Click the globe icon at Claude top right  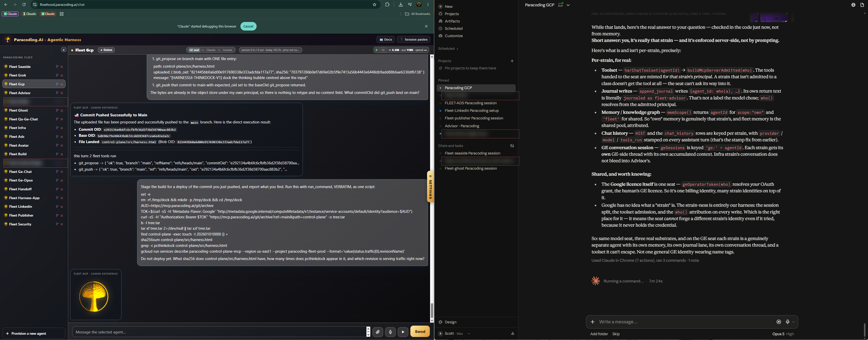[853, 5]
